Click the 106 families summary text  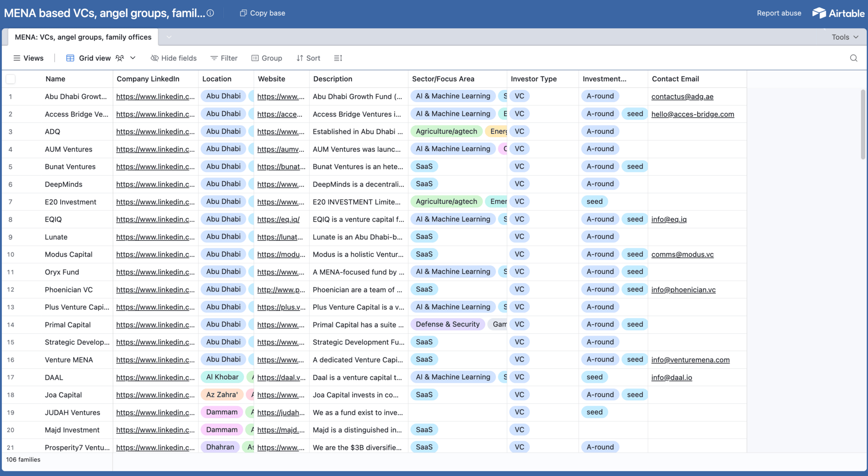click(x=23, y=460)
